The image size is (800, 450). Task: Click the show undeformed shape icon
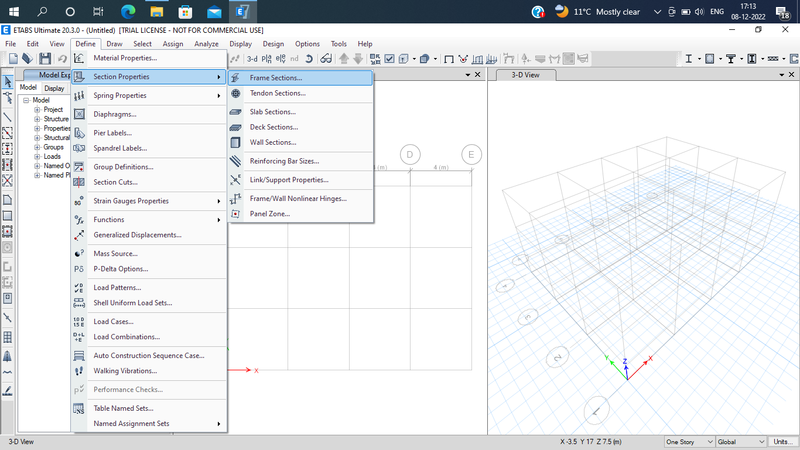click(448, 59)
